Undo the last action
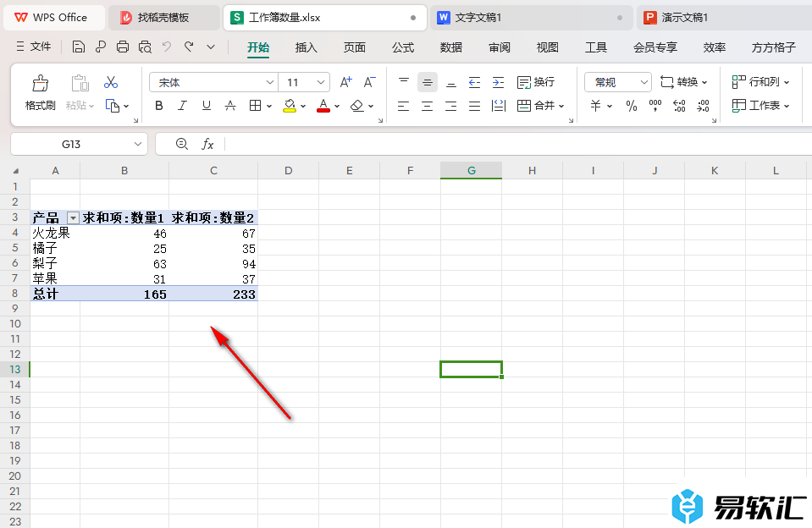Screen dimensions: 812x528 click(x=167, y=47)
